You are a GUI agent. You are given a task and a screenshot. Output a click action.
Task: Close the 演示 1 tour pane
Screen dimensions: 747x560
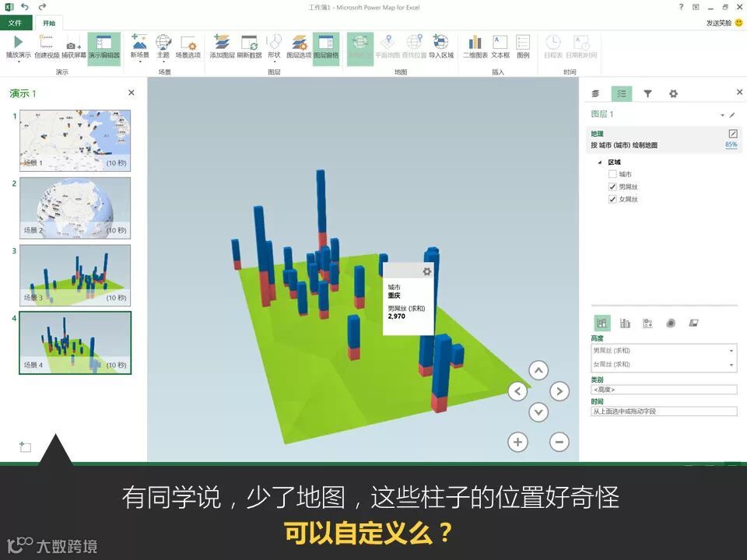[x=132, y=93]
